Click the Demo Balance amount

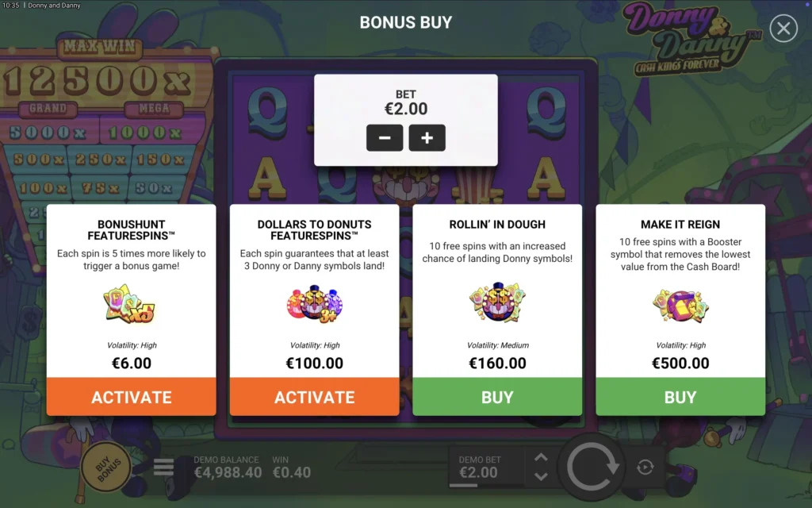pyautogui.click(x=228, y=472)
